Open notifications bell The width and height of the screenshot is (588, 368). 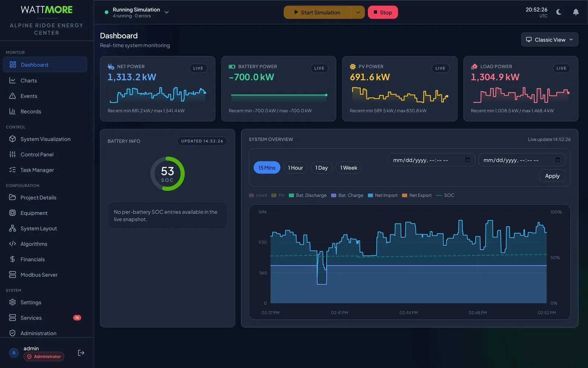point(576,12)
